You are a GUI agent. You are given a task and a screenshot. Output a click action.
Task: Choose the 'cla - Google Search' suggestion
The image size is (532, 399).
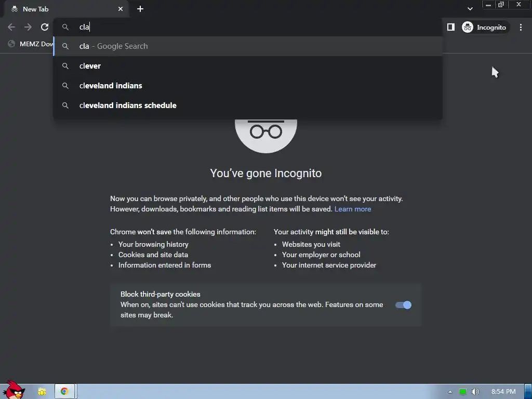tap(248, 46)
